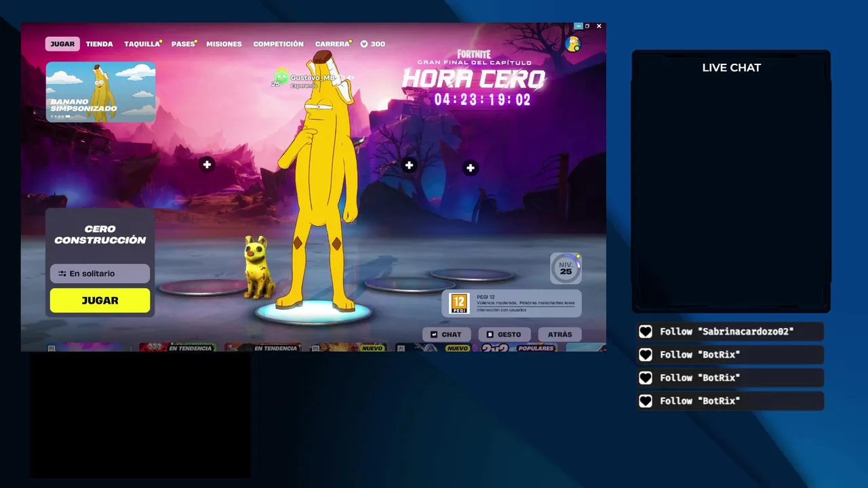Open the profile avatar icon
Viewport: 868px width, 488px height.
pyautogui.click(x=572, y=44)
